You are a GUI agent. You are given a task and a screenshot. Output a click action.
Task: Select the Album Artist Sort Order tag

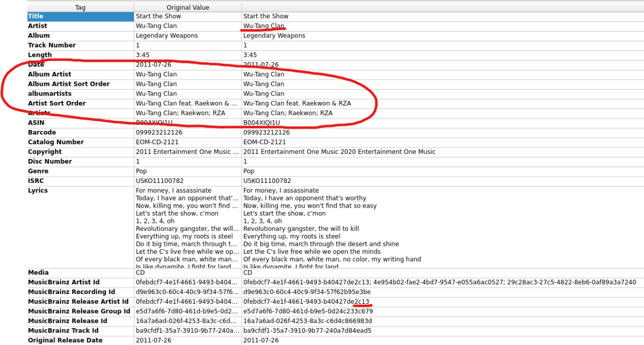click(69, 84)
